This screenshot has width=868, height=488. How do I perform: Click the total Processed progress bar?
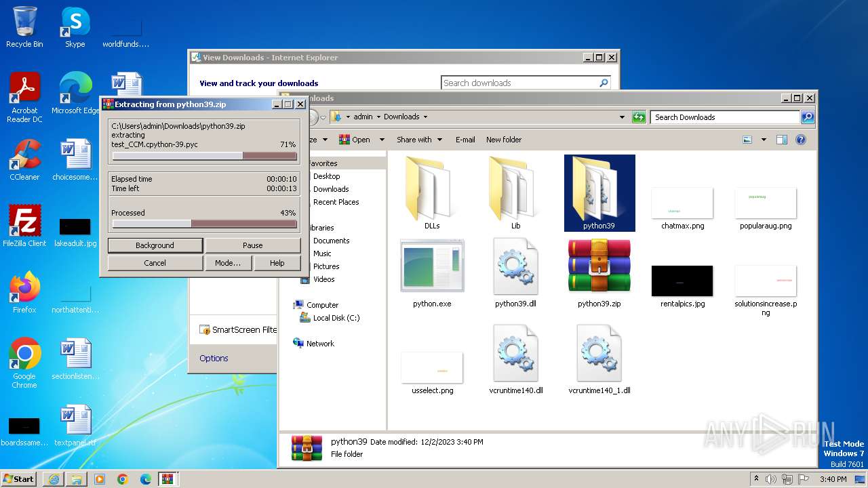tap(204, 224)
